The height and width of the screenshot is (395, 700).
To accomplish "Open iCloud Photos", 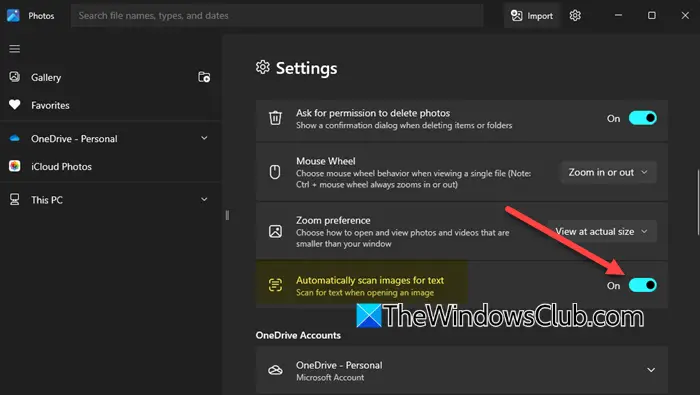I will (x=61, y=166).
